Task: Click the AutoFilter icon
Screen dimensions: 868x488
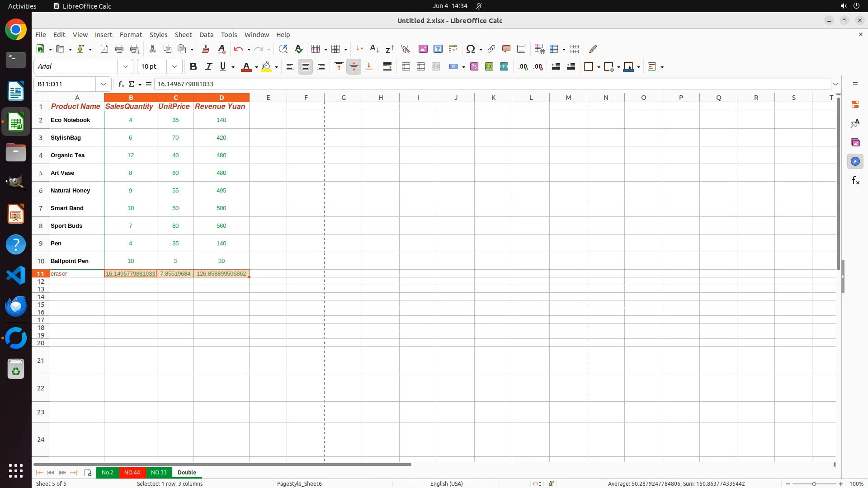Action: 405,49
